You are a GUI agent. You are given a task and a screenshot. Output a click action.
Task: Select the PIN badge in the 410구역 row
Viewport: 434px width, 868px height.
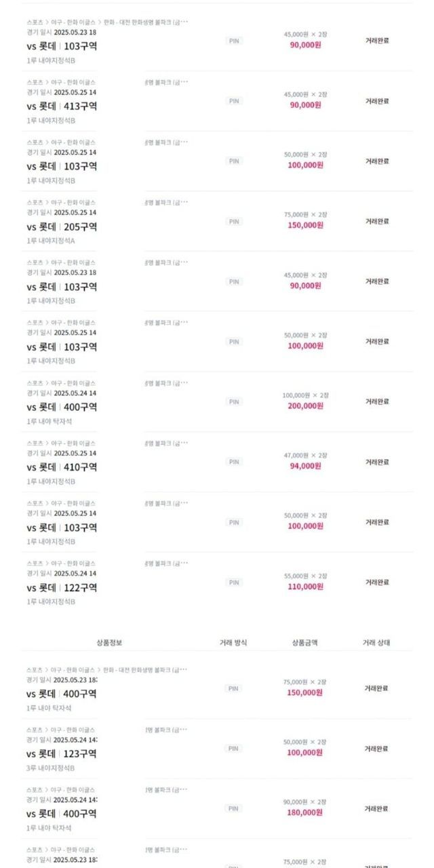click(234, 462)
